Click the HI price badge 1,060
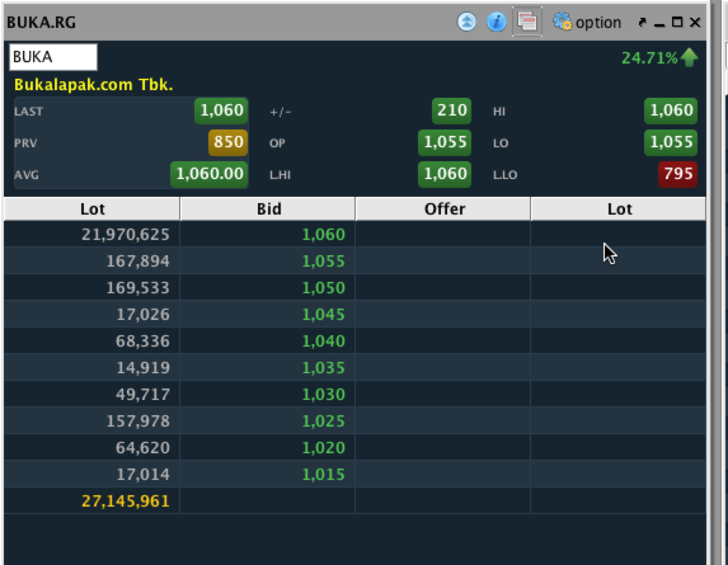This screenshot has width=728, height=565. coord(671,111)
